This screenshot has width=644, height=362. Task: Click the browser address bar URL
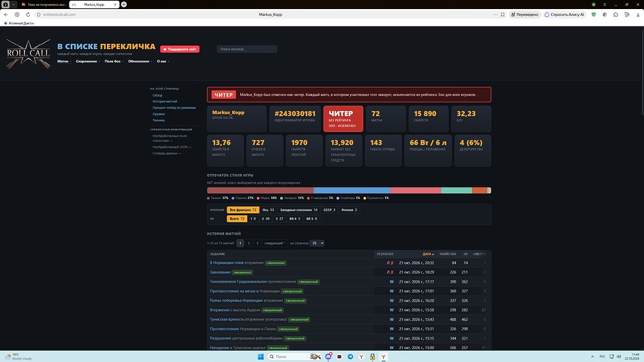coord(59,14)
